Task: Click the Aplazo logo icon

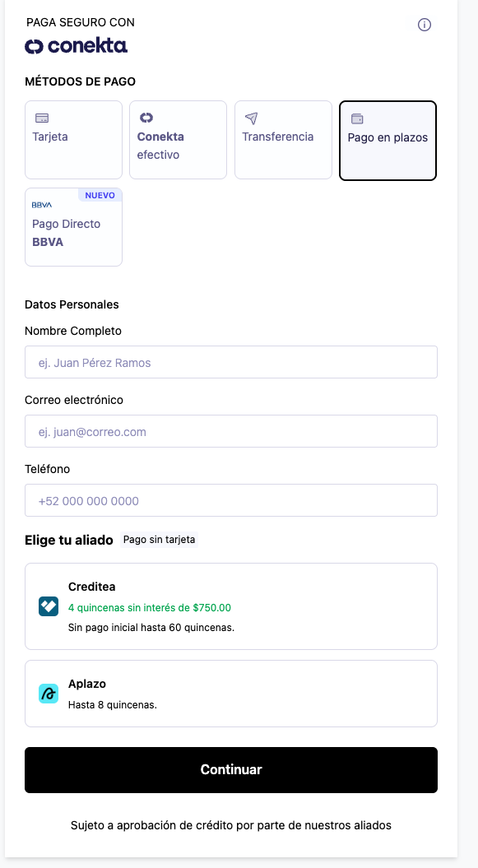Action: tap(49, 694)
